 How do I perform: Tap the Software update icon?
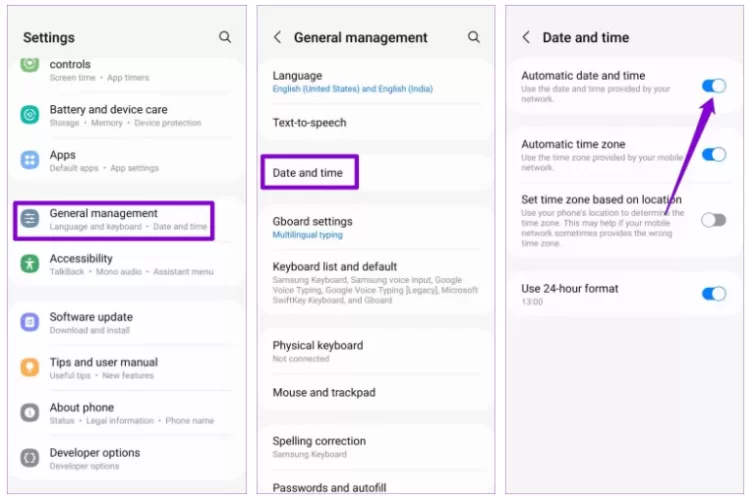click(30, 322)
